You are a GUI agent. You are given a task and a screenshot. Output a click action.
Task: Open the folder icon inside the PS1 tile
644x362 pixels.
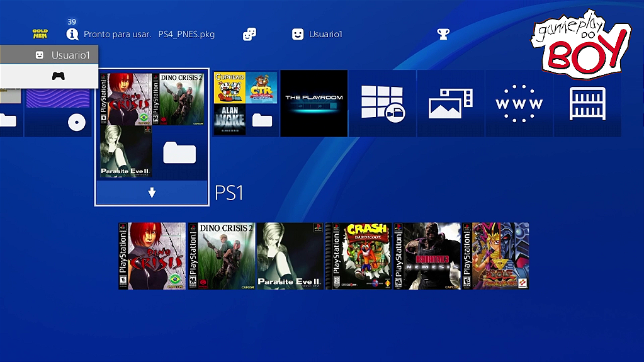[x=179, y=152]
